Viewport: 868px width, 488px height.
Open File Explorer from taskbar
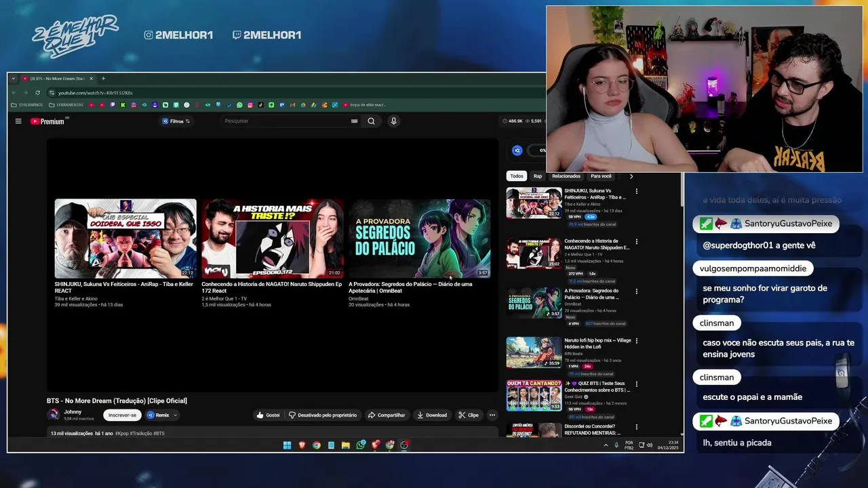click(x=346, y=445)
